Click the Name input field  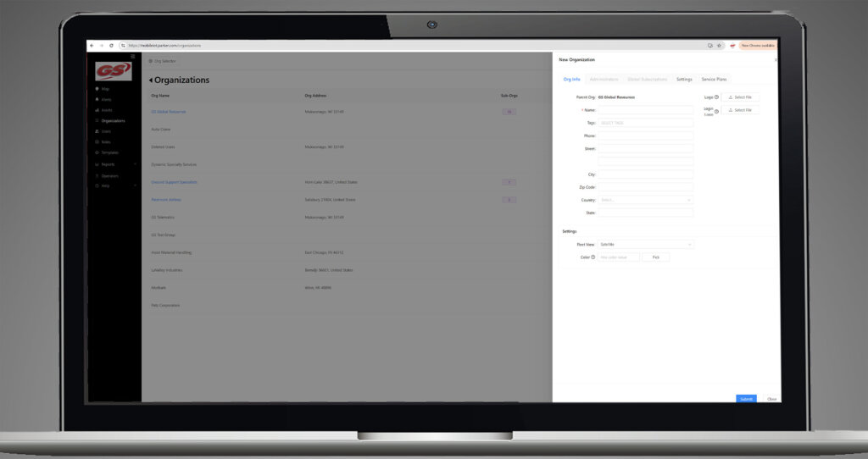click(645, 110)
